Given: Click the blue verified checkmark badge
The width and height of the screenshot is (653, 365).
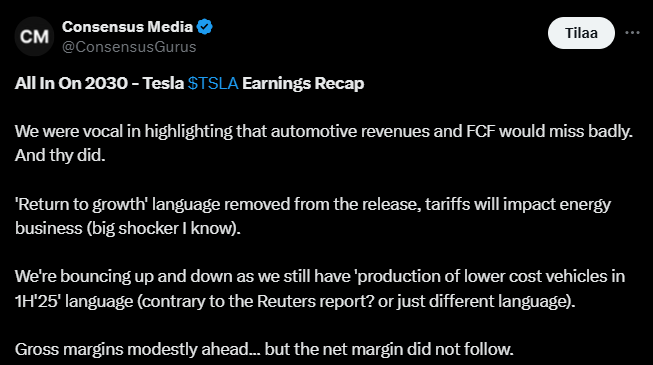Looking at the screenshot, I should pos(204,27).
